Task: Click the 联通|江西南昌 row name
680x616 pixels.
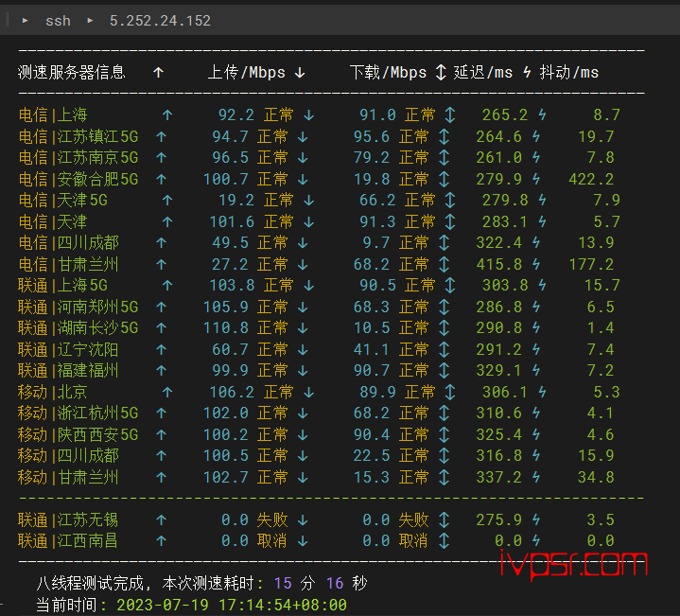Action: (68, 540)
